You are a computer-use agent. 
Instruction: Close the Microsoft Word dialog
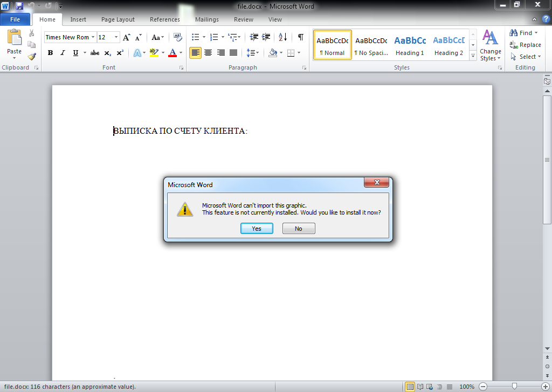point(376,182)
